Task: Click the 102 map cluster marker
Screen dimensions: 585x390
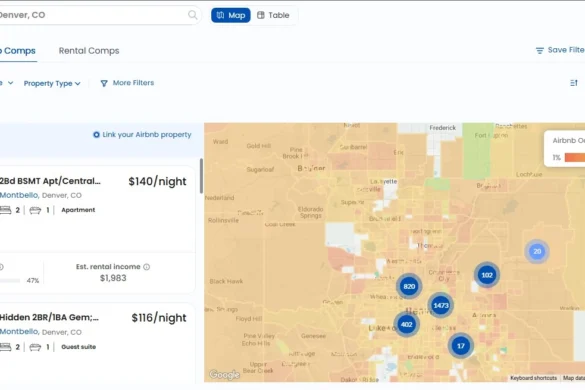Action: [x=487, y=275]
